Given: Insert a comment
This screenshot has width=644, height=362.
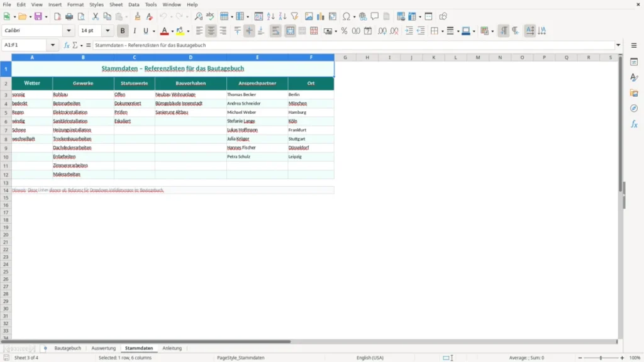Looking at the screenshot, I should tap(375, 16).
